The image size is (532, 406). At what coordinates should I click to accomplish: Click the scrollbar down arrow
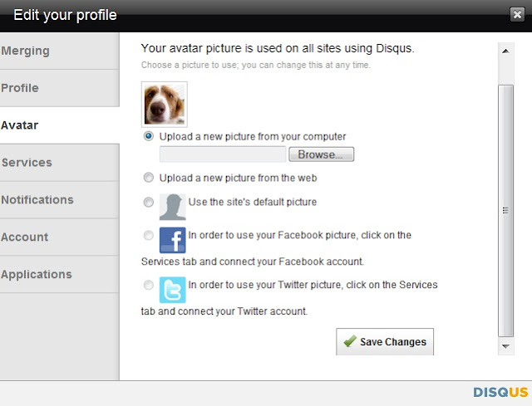tap(505, 345)
